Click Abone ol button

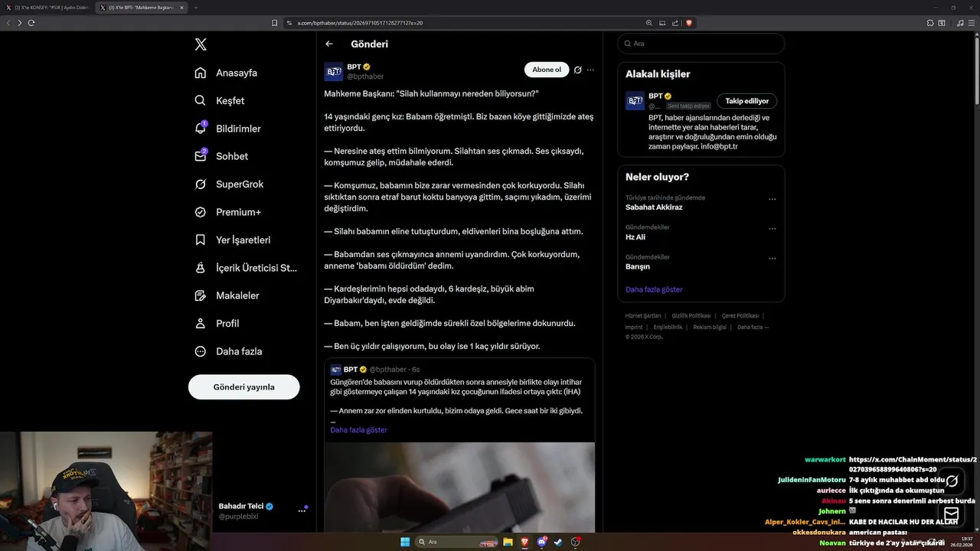click(547, 70)
